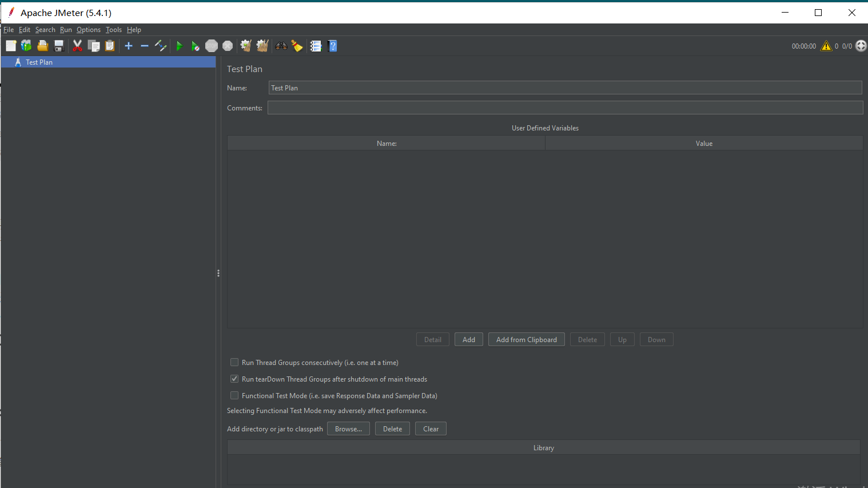This screenshot has width=868, height=488.
Task: Click the Up button below variables table
Action: [x=622, y=339]
